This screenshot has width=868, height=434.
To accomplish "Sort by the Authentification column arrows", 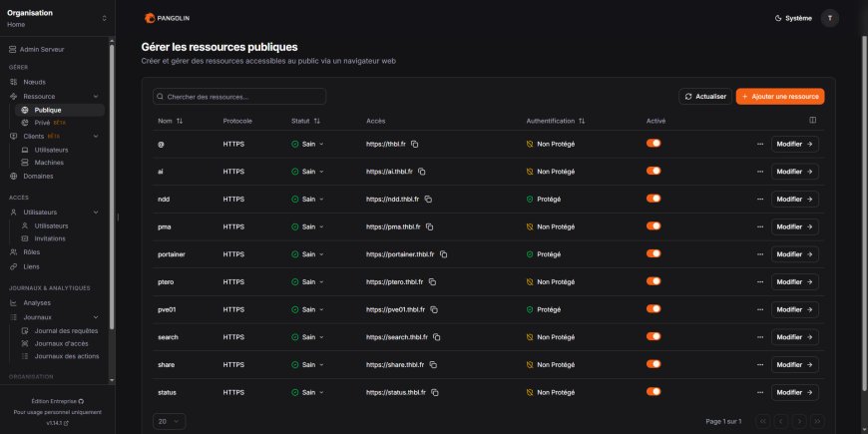I will 582,121.
